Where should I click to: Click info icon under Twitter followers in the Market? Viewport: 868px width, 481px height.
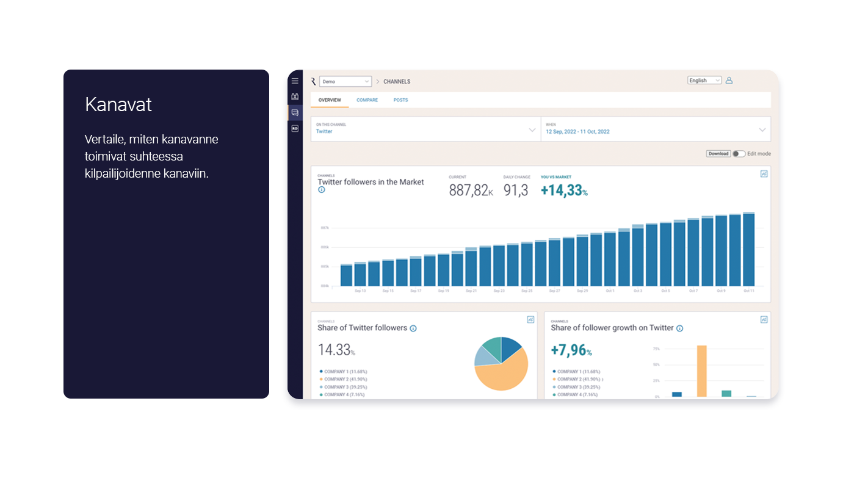tap(322, 190)
